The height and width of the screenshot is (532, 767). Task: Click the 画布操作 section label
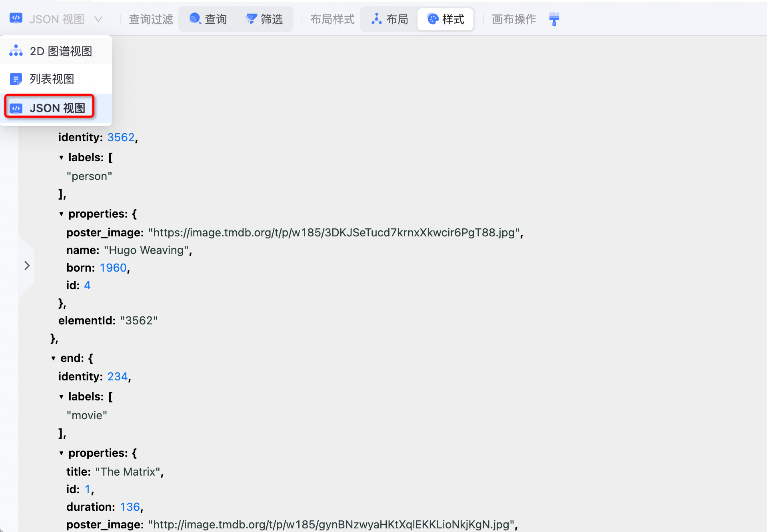(x=514, y=19)
